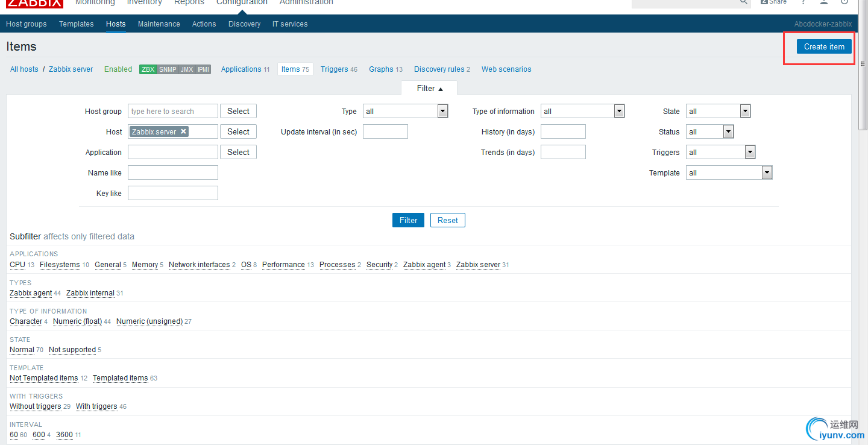Click Select next to Host group

(238, 111)
